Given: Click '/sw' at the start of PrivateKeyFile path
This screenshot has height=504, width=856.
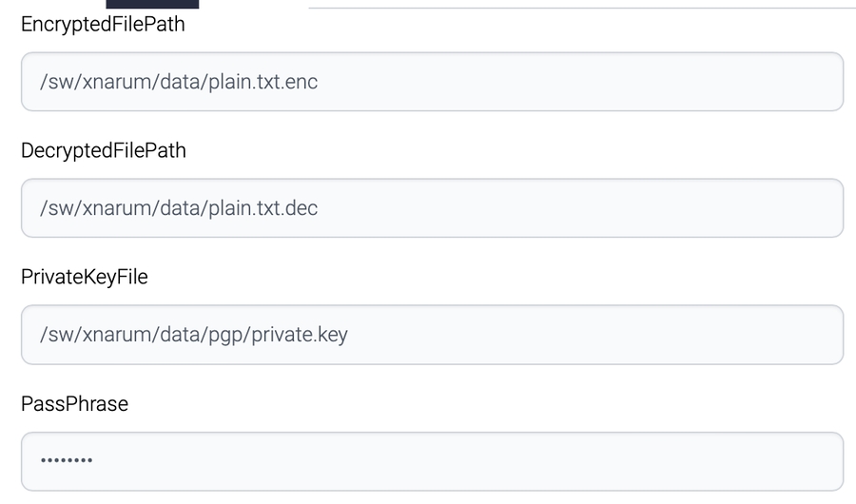Looking at the screenshot, I should [x=53, y=335].
